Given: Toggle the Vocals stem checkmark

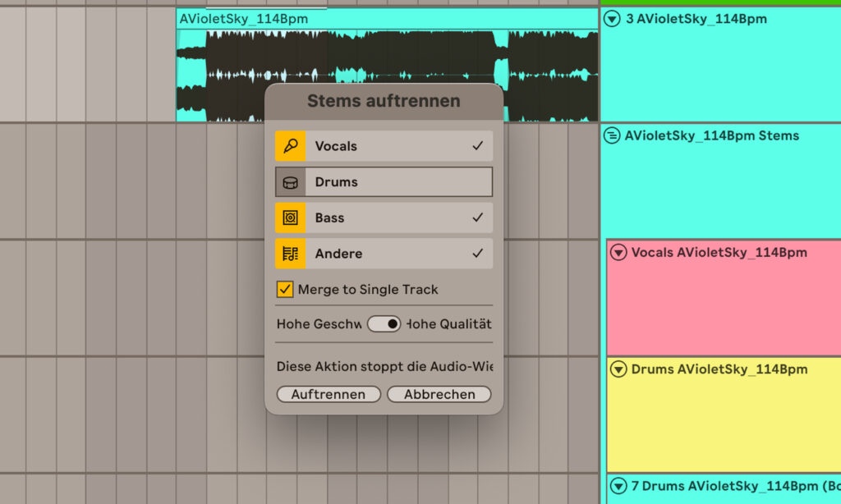Looking at the screenshot, I should pos(477,146).
